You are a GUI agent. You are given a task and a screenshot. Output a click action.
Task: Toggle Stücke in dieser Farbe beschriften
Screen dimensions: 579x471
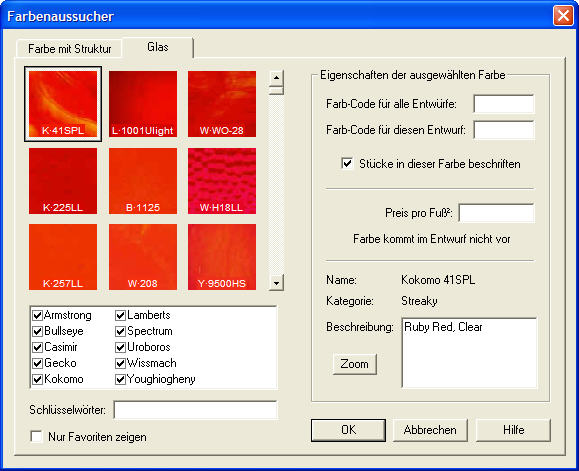(347, 163)
